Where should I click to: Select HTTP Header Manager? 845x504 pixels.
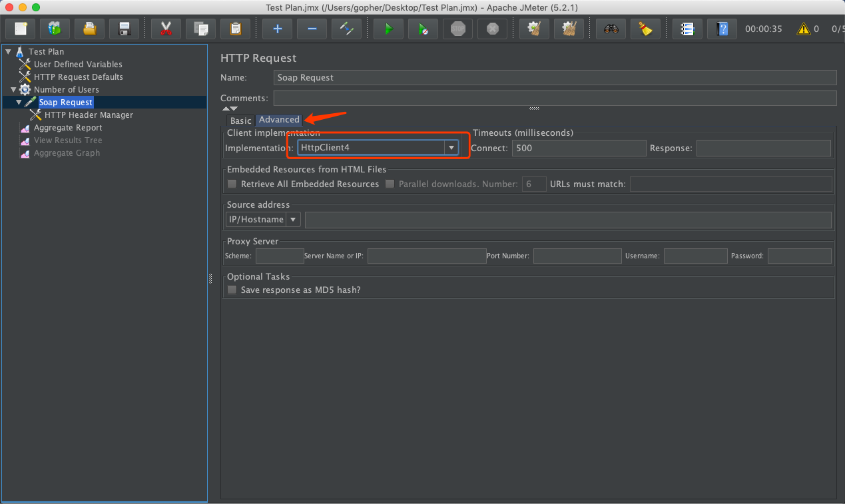tap(89, 115)
